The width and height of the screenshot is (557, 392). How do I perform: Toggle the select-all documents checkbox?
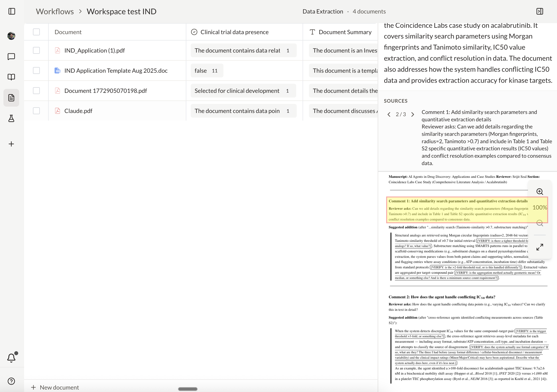[x=36, y=32]
